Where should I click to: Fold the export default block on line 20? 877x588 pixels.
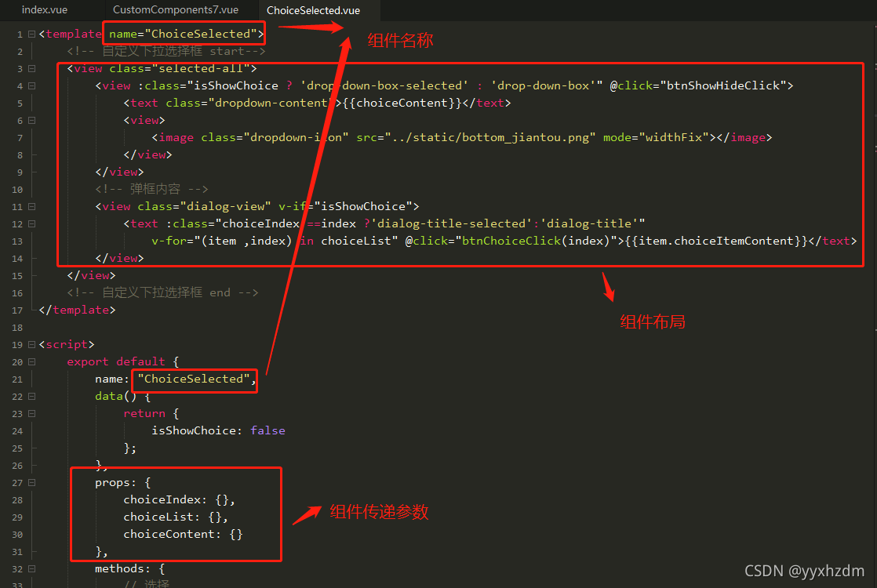32,361
